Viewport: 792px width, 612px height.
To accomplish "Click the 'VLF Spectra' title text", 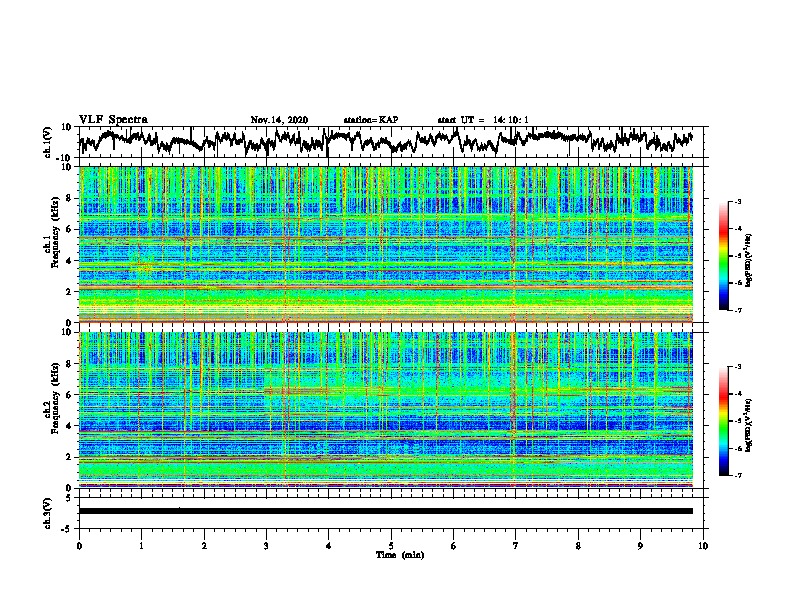I will click(x=113, y=120).
